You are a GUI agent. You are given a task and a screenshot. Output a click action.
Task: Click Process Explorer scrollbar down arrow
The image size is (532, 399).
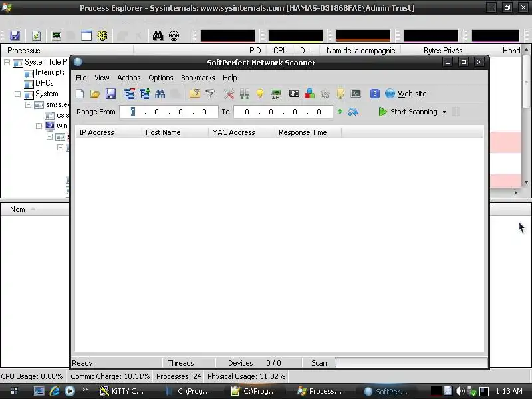[526, 182]
